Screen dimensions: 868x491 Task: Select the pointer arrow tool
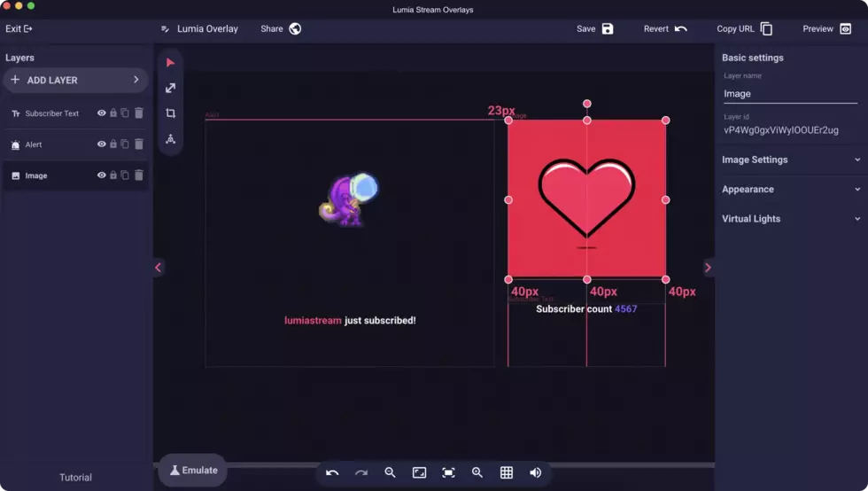(x=170, y=63)
